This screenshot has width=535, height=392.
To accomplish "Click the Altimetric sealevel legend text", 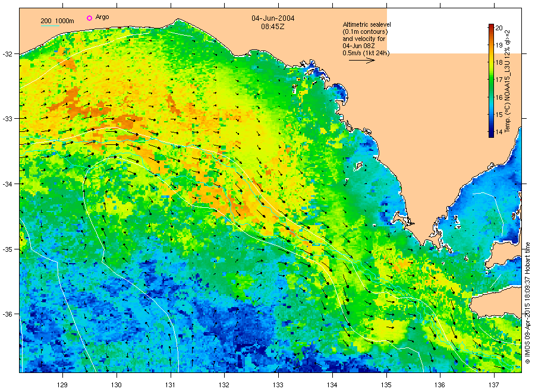I will (366, 39).
